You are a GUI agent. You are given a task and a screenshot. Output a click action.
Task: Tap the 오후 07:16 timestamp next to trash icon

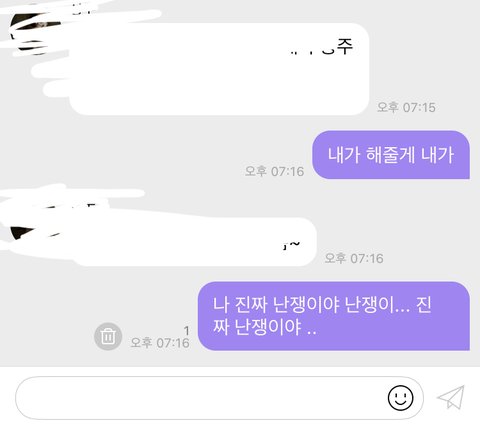pyautogui.click(x=160, y=343)
